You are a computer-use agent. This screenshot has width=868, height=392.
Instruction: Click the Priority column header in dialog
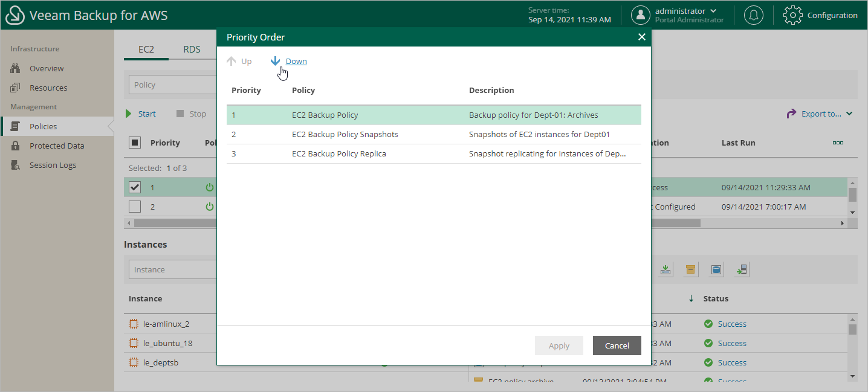246,90
